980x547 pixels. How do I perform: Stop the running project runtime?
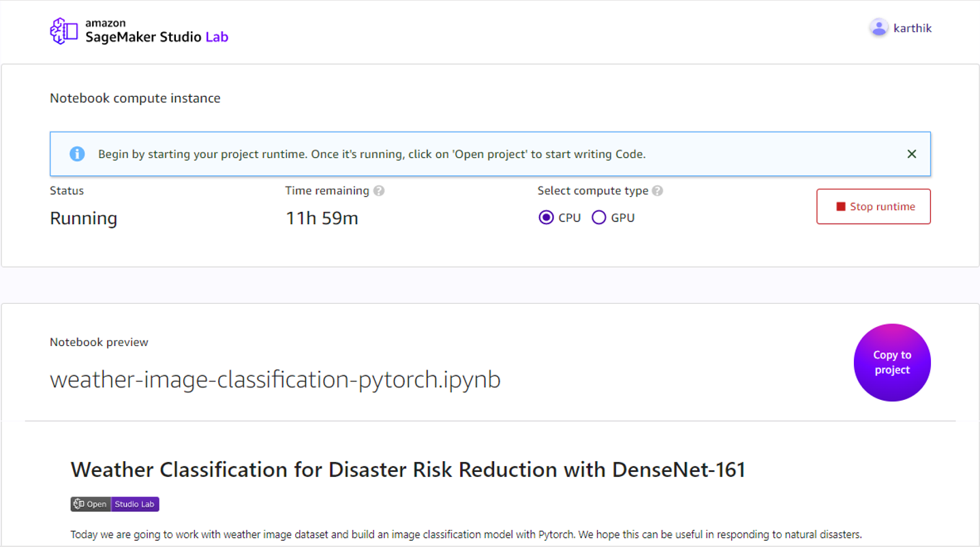(873, 206)
